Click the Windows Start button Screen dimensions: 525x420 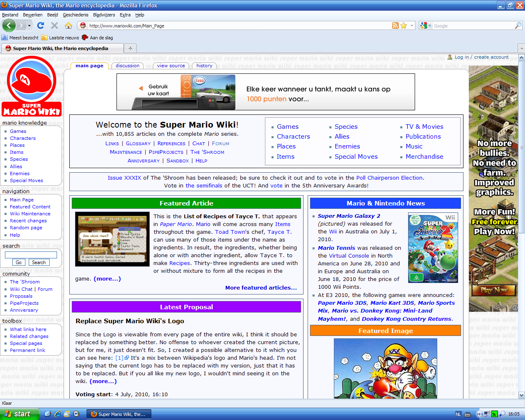pos(20,414)
